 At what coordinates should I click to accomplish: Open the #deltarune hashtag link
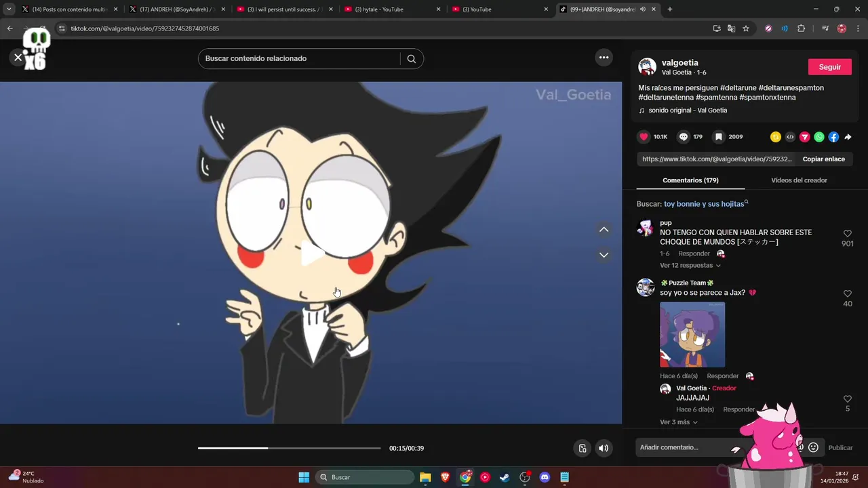[738, 88]
